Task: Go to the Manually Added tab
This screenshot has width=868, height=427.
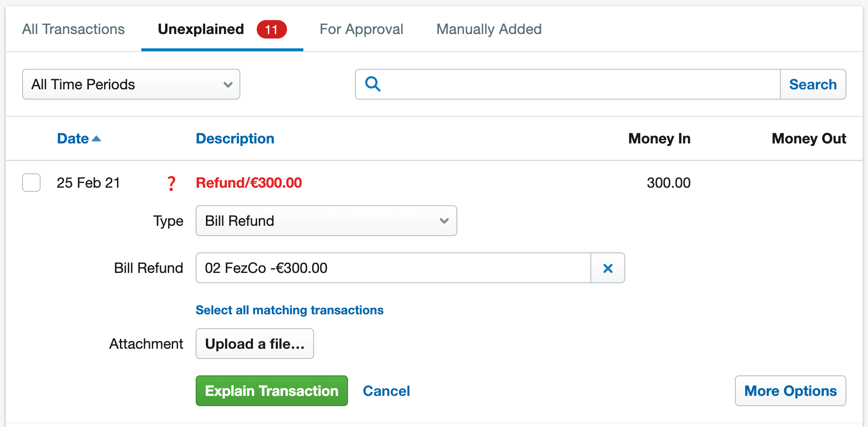Action: [489, 29]
